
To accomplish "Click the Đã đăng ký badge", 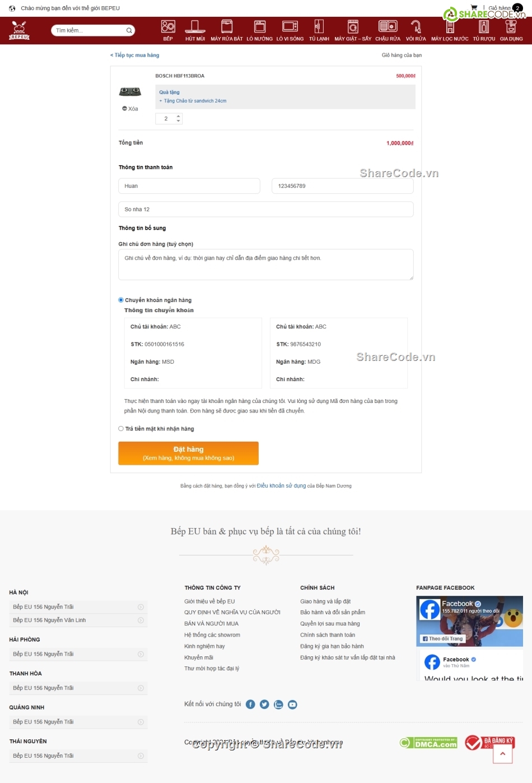I will click(489, 743).
